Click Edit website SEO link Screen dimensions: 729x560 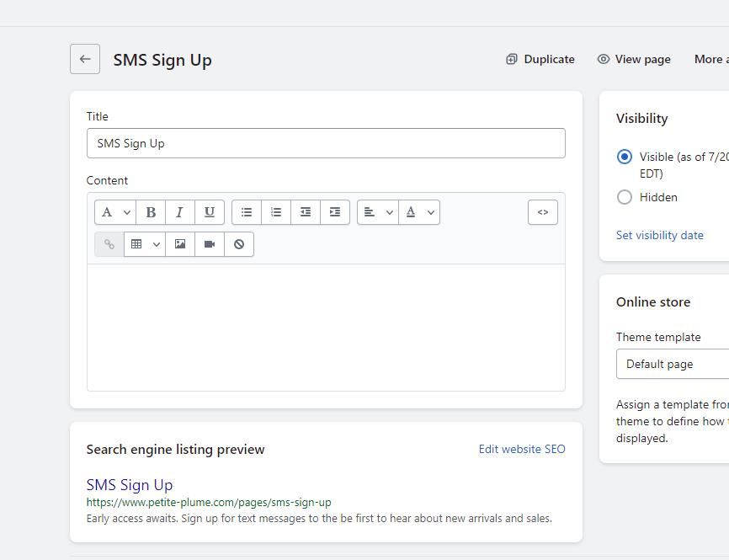(x=522, y=449)
